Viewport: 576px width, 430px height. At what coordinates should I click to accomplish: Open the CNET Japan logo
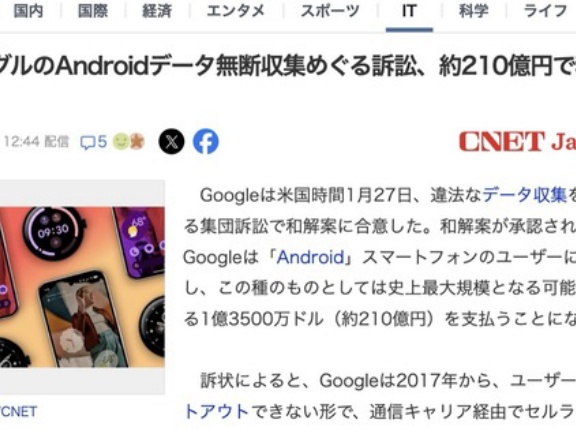click(x=517, y=141)
